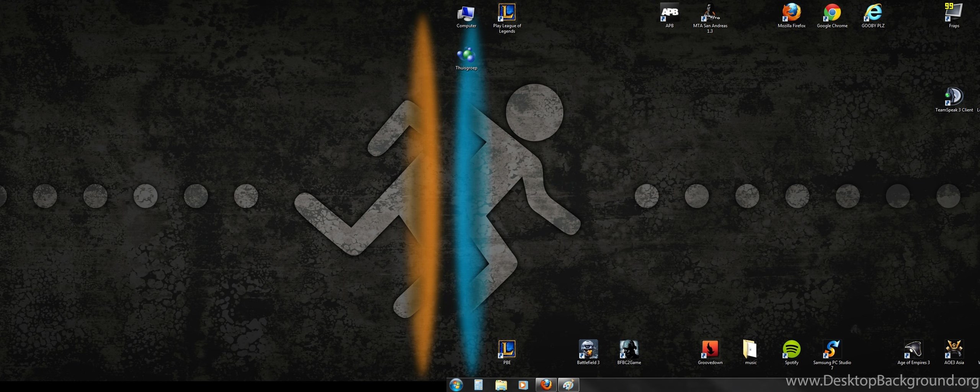Launch the Fraps shortcut

point(954,16)
